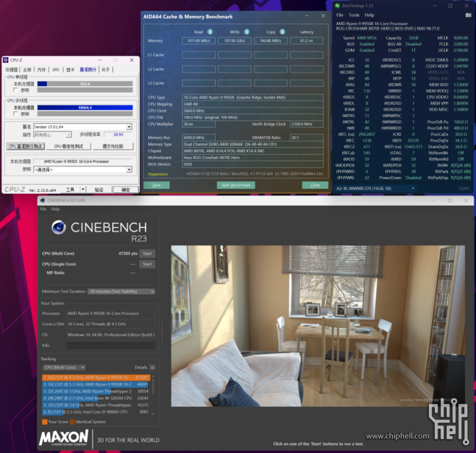
Task: Tick the 参照 checkbox under CPU 单线程
Action: point(16,90)
